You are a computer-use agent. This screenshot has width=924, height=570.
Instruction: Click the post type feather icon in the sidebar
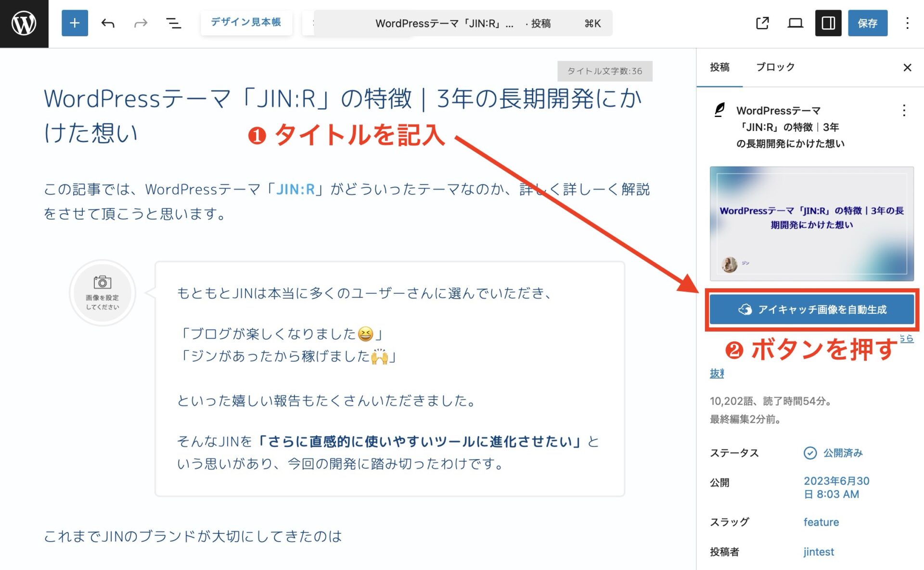point(719,110)
